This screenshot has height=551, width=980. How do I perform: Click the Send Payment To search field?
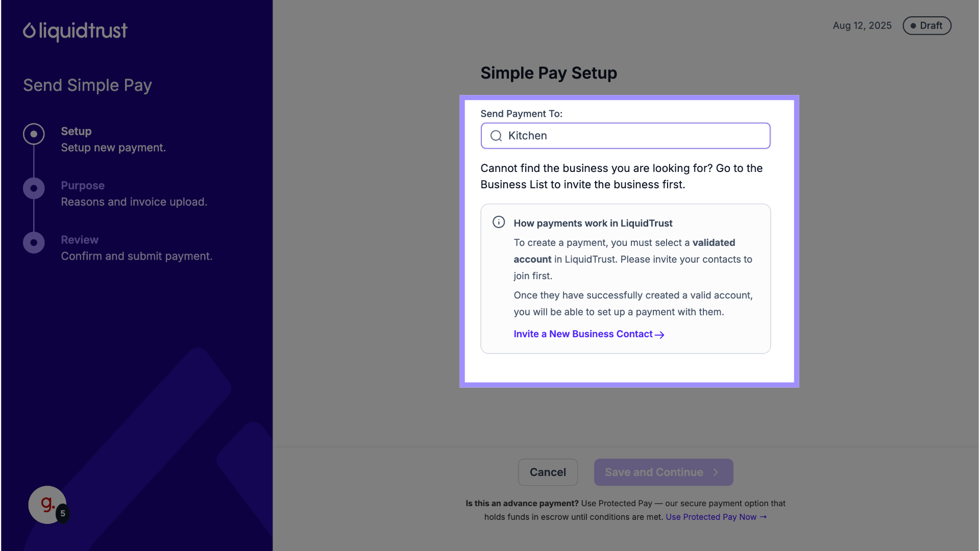click(633, 136)
